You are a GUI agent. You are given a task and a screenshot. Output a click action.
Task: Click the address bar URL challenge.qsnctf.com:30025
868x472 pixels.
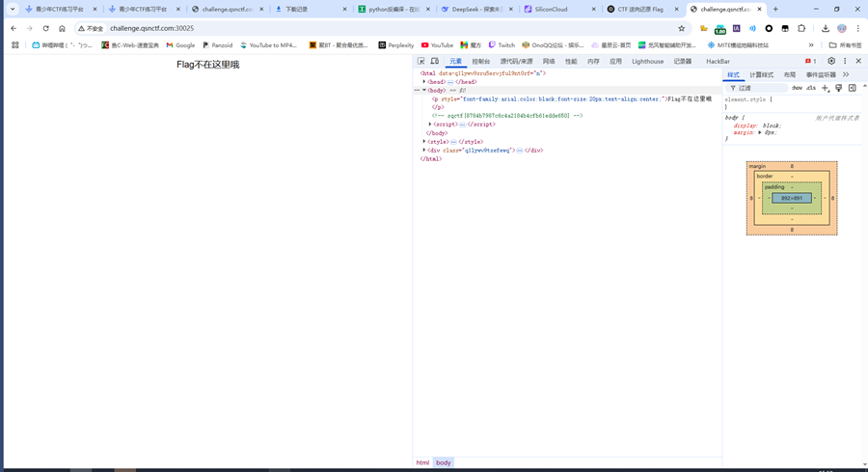tap(151, 28)
